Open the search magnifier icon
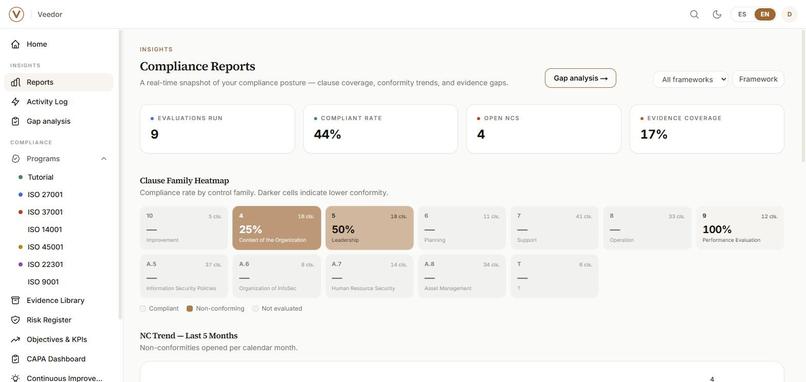806x382 pixels. click(694, 14)
